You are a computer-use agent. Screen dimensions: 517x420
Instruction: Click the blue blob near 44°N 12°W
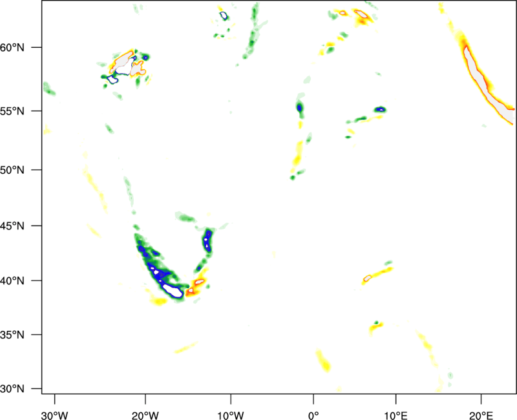[207, 240]
